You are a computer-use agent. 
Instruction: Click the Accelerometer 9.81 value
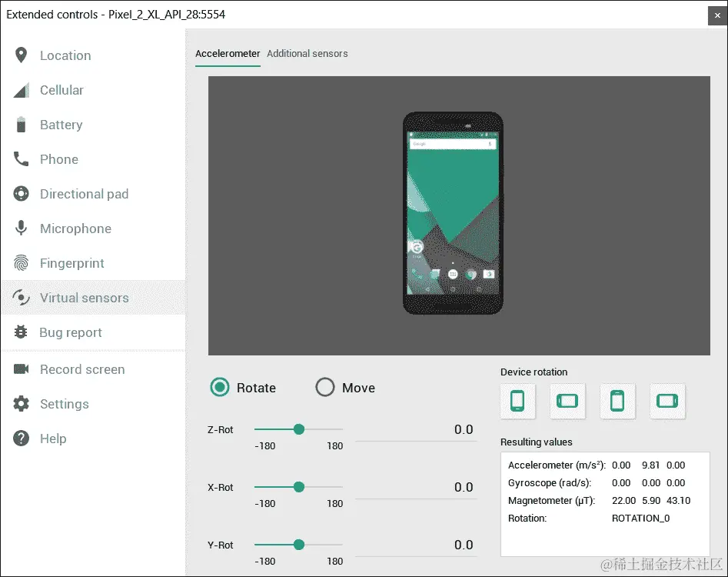[x=650, y=465]
